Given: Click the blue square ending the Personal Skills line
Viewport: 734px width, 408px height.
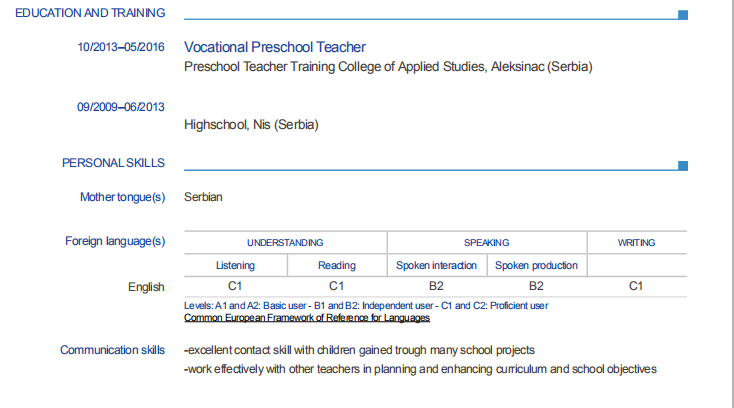Looking at the screenshot, I should [x=683, y=165].
